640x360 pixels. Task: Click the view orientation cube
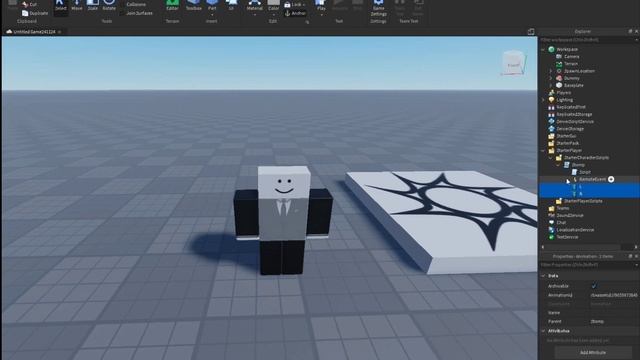(513, 63)
